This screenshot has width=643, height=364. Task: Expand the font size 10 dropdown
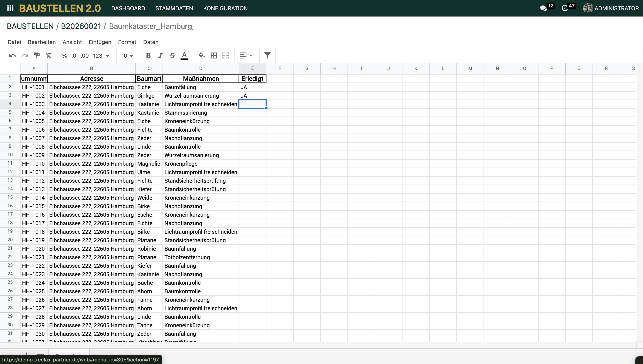pos(127,55)
